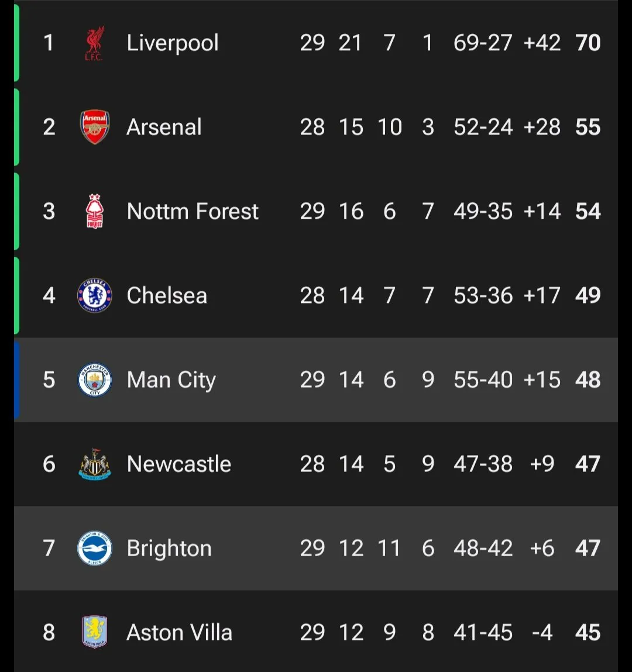
Task: Open the Arsenal team name
Action: [164, 127]
